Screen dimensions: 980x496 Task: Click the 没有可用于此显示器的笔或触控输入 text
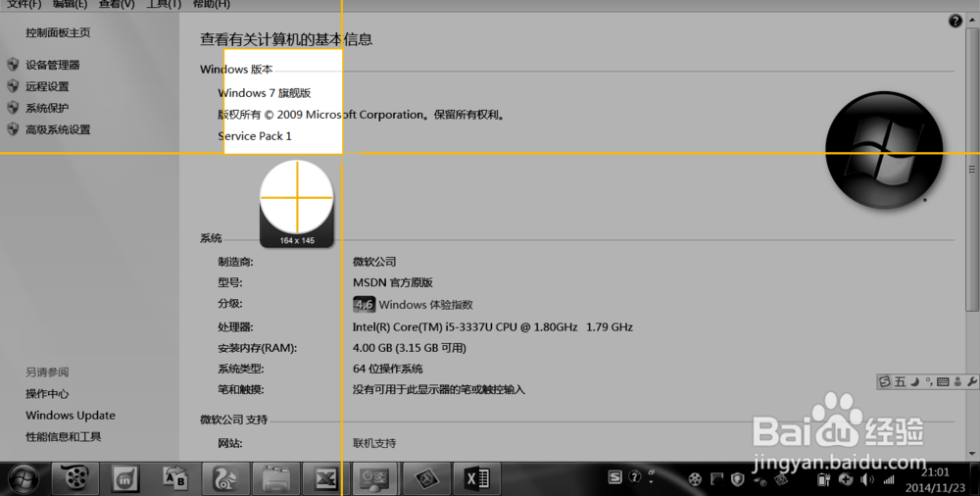pyautogui.click(x=439, y=390)
